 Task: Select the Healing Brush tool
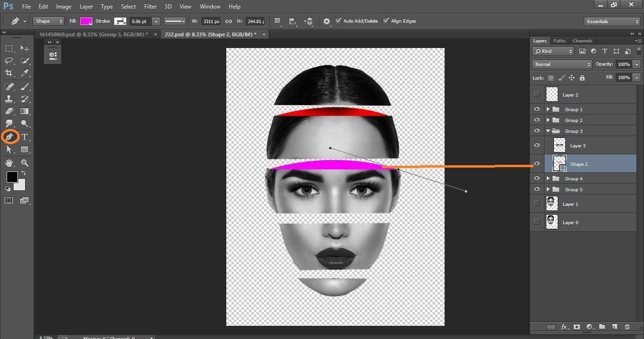8,86
